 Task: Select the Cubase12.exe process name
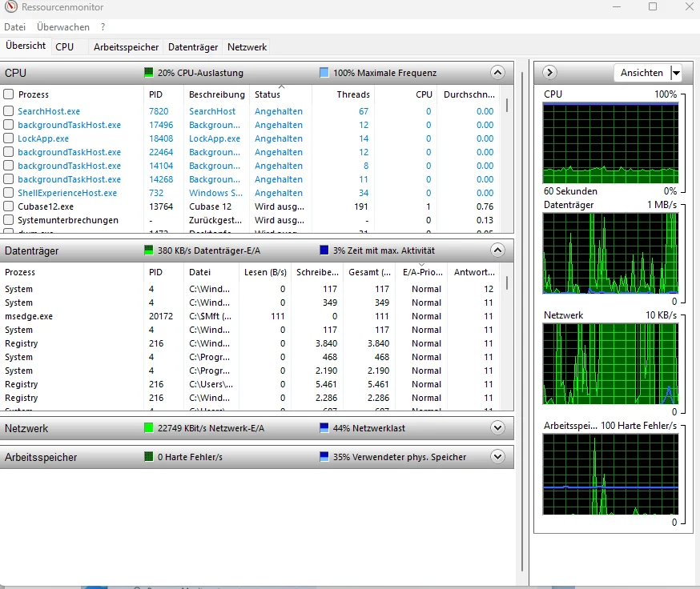tap(46, 206)
